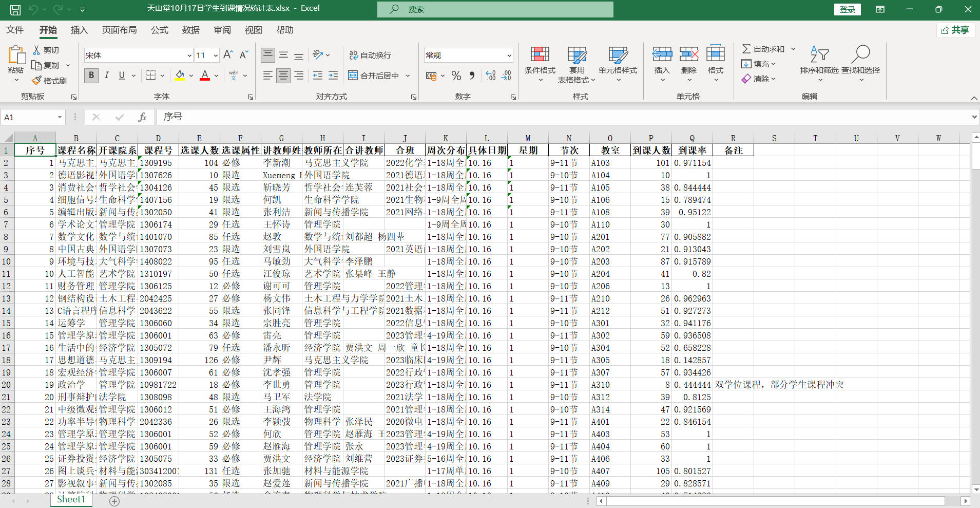The width and height of the screenshot is (980, 508).
Task: Expand the formula bar chevron
Action: [974, 117]
